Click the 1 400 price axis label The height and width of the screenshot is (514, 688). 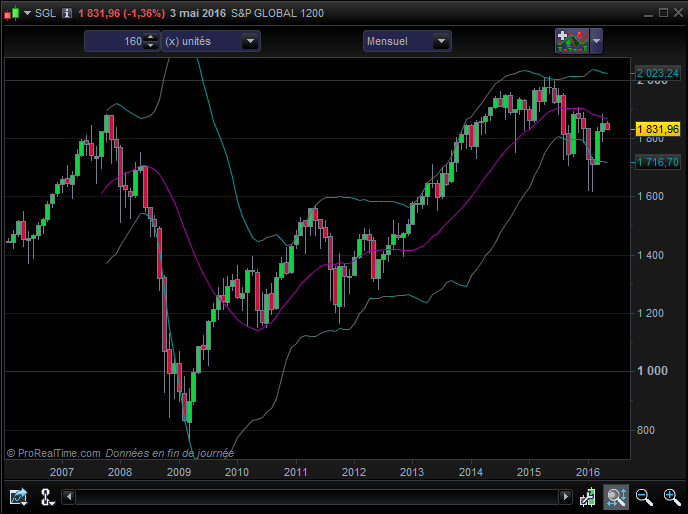(650, 255)
